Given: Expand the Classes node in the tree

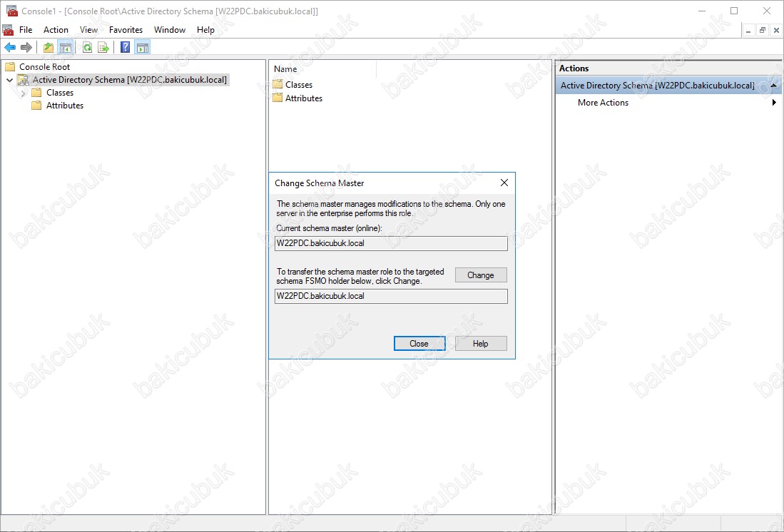Looking at the screenshot, I should click(23, 93).
